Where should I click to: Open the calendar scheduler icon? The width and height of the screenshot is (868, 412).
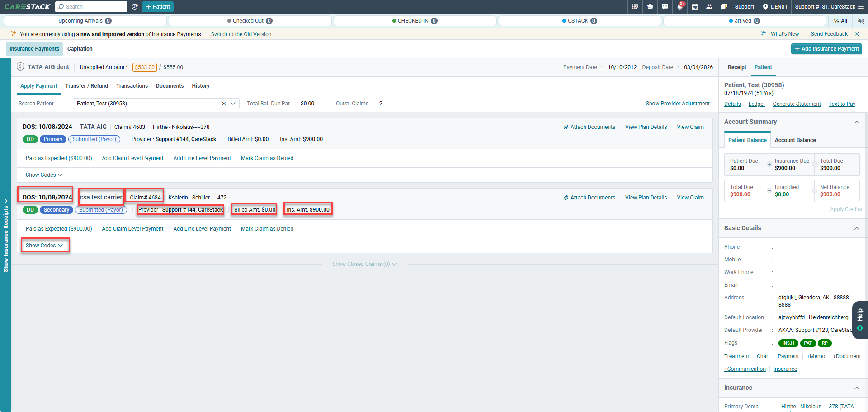click(695, 7)
